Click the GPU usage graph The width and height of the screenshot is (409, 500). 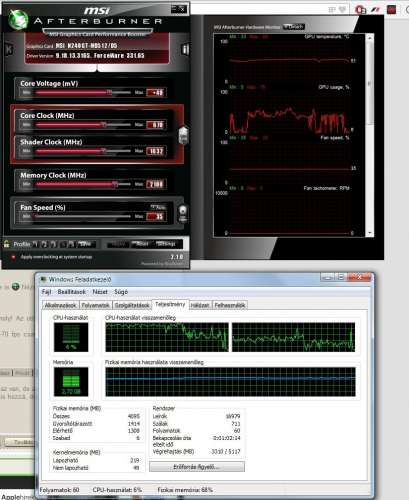(x=289, y=112)
